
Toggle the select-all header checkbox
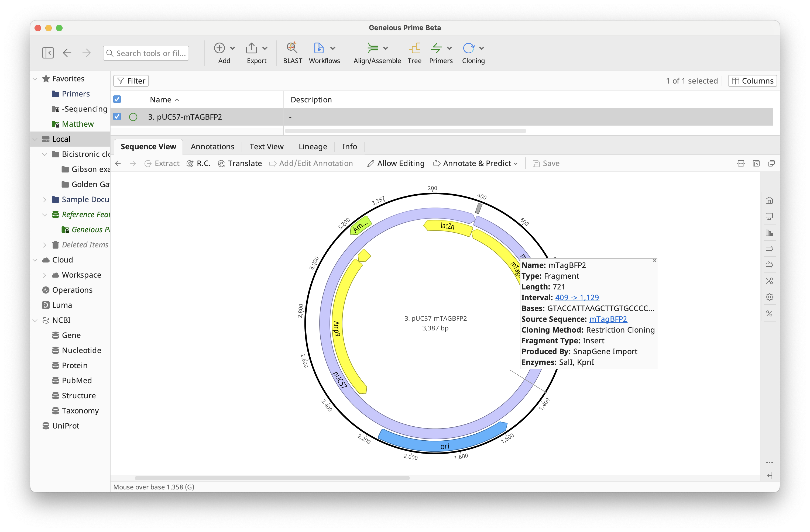(117, 99)
